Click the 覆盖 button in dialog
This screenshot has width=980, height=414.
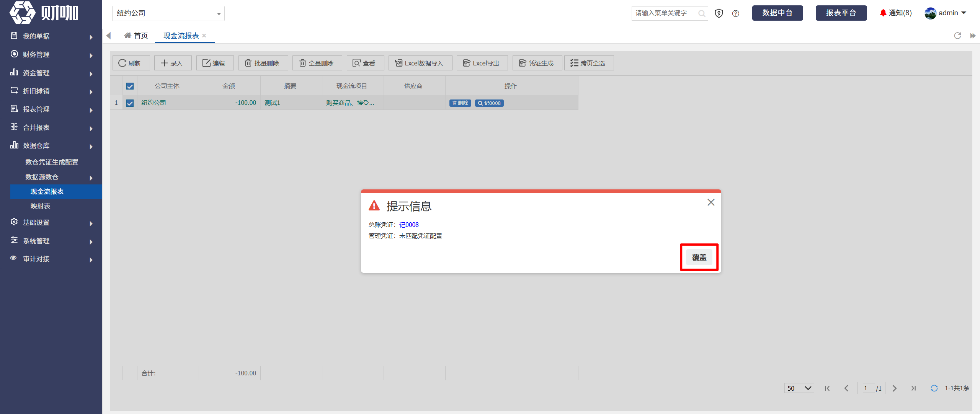tap(699, 257)
